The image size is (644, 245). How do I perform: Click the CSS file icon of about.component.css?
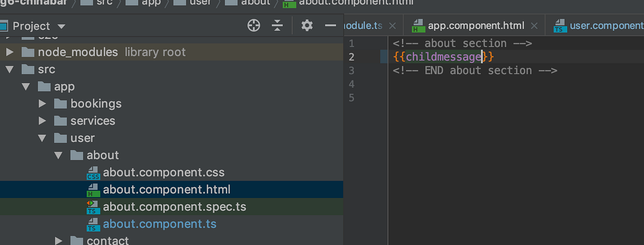pos(93,173)
